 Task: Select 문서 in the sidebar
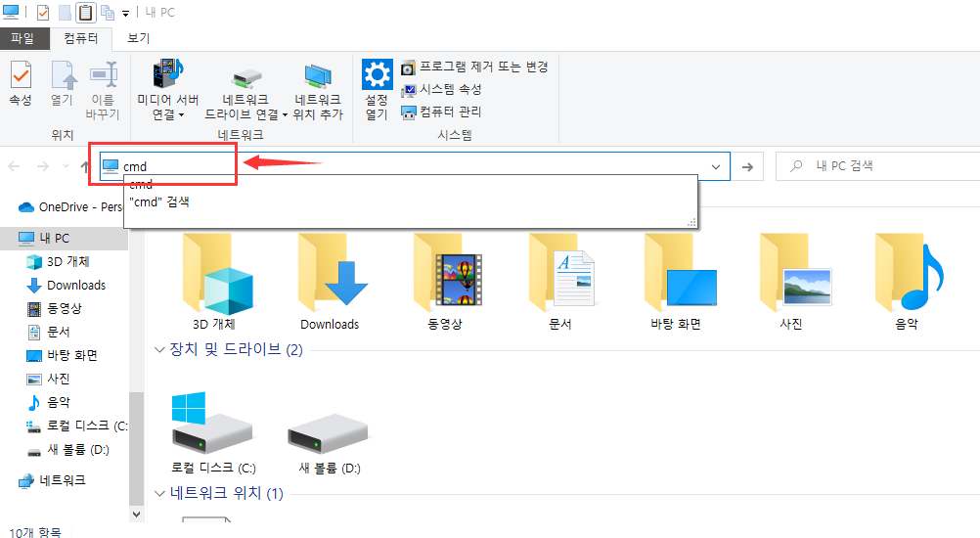coord(49,332)
